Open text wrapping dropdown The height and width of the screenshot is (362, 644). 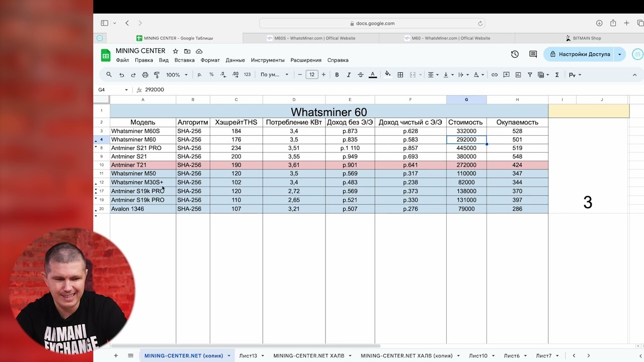tap(463, 75)
